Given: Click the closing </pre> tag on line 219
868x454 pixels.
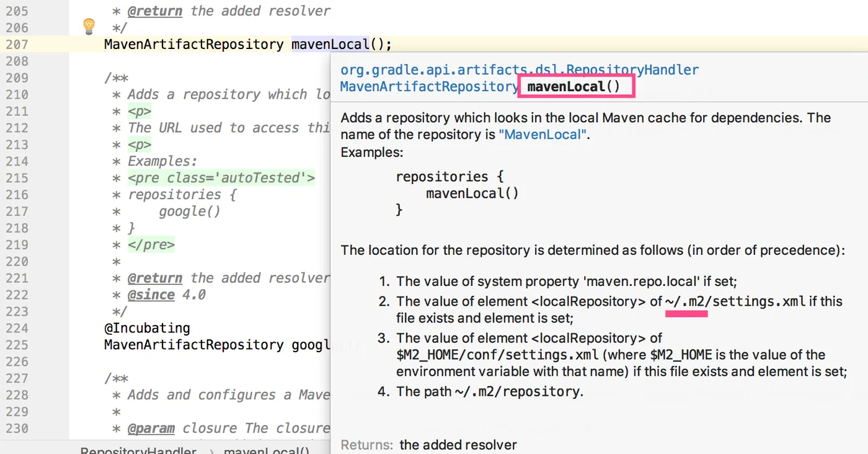Looking at the screenshot, I should [x=151, y=244].
